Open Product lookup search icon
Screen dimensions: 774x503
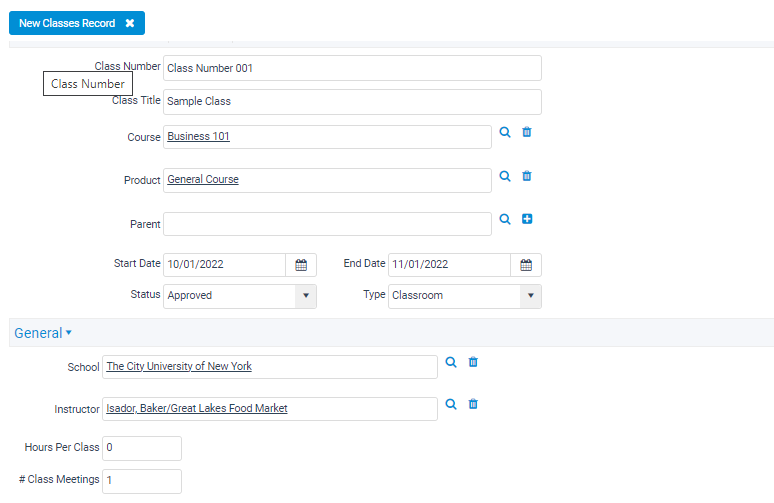pyautogui.click(x=504, y=176)
